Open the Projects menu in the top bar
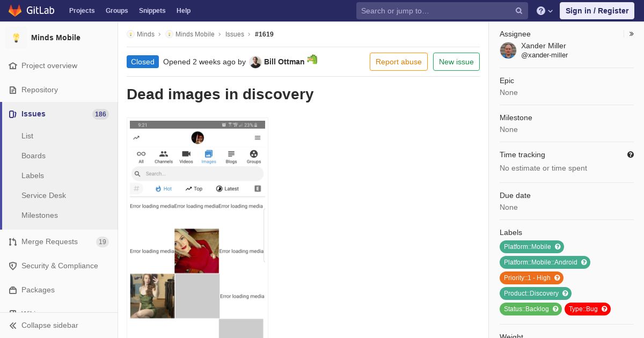This screenshot has height=338, width=644. click(82, 11)
